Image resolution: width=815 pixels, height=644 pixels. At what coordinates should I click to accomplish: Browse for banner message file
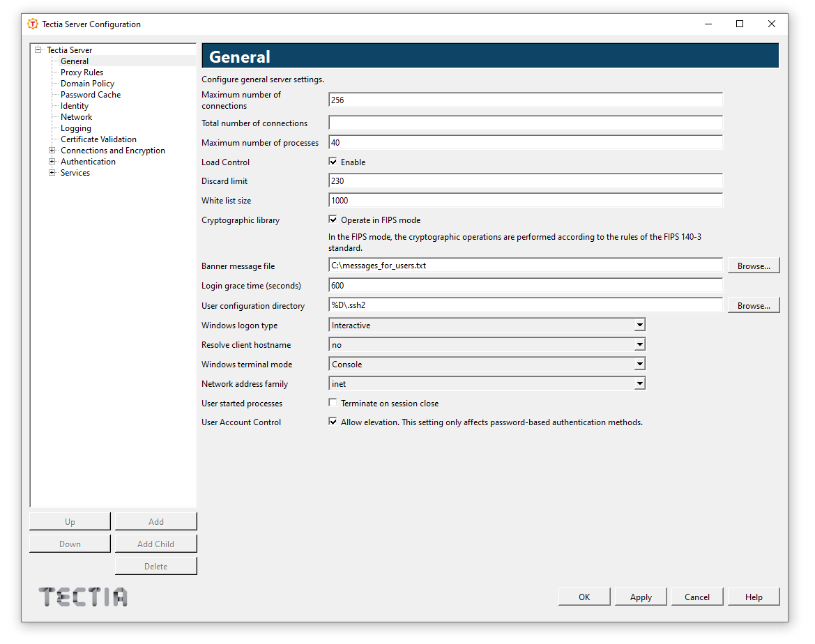(x=754, y=266)
